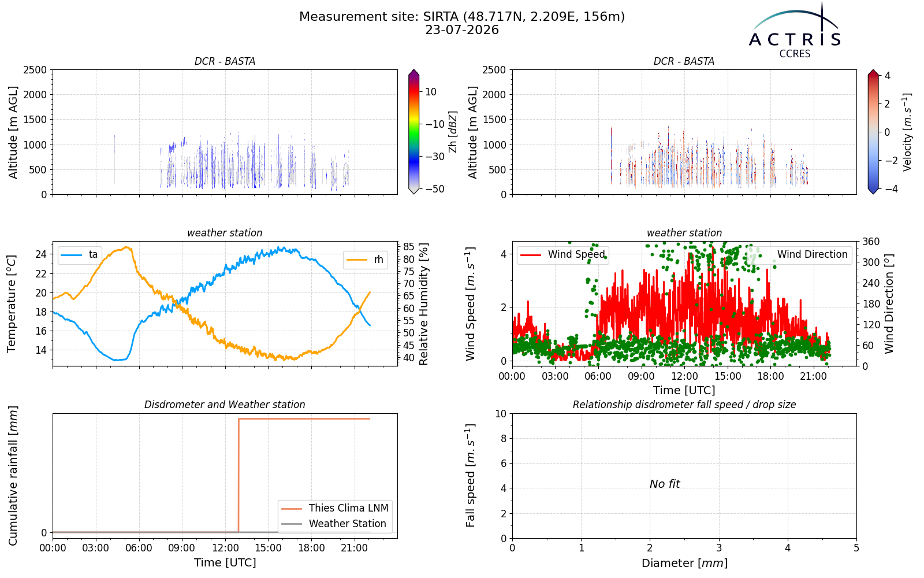The height and width of the screenshot is (578, 924).
Task: Click 'Time [UTC]' label under the rainfall plot
Action: pos(225,563)
